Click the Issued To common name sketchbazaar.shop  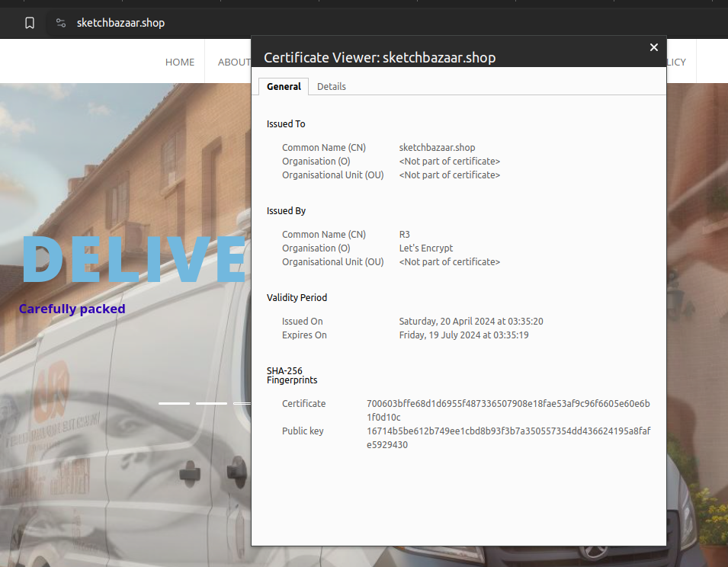437,147
